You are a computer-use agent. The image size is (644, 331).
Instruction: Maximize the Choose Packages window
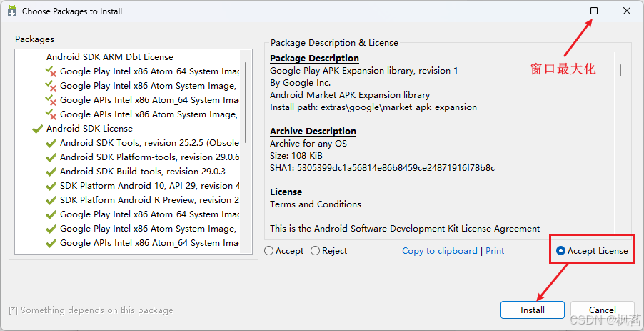[594, 11]
